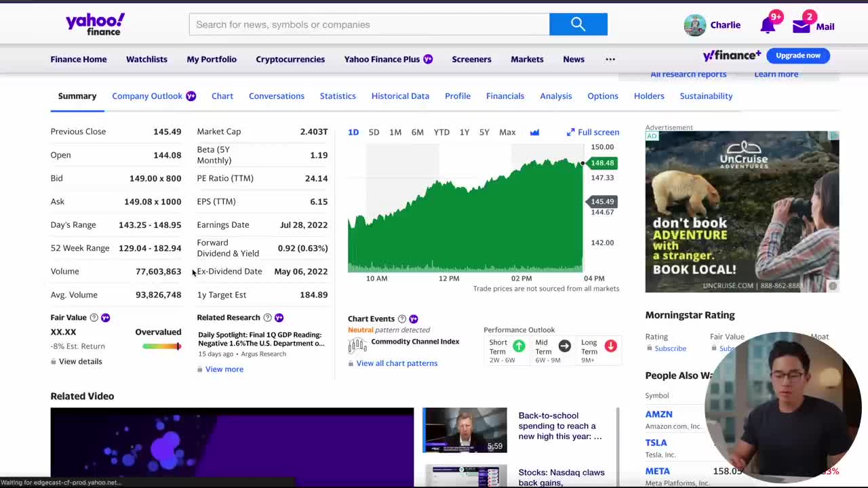The image size is (868, 488).
Task: Select the YTD chart range
Action: (x=441, y=132)
